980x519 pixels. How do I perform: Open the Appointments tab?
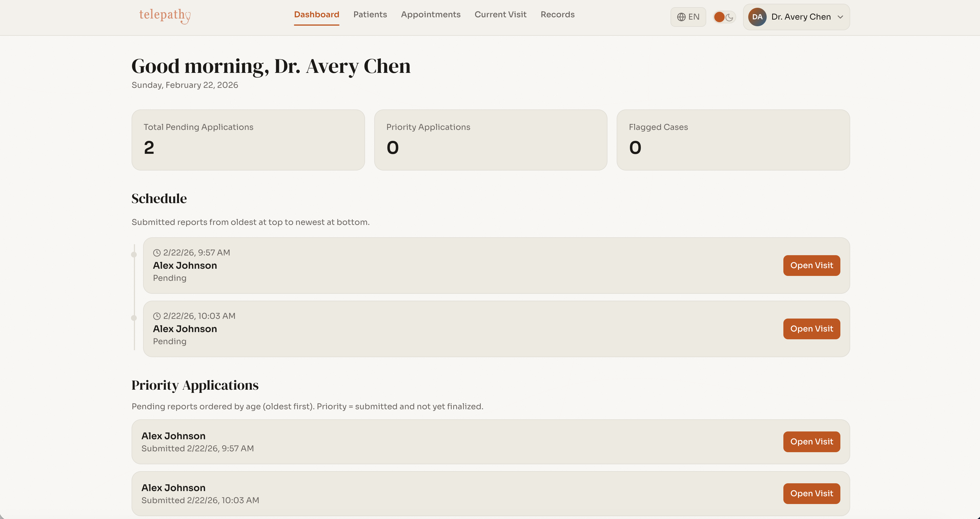pos(431,14)
